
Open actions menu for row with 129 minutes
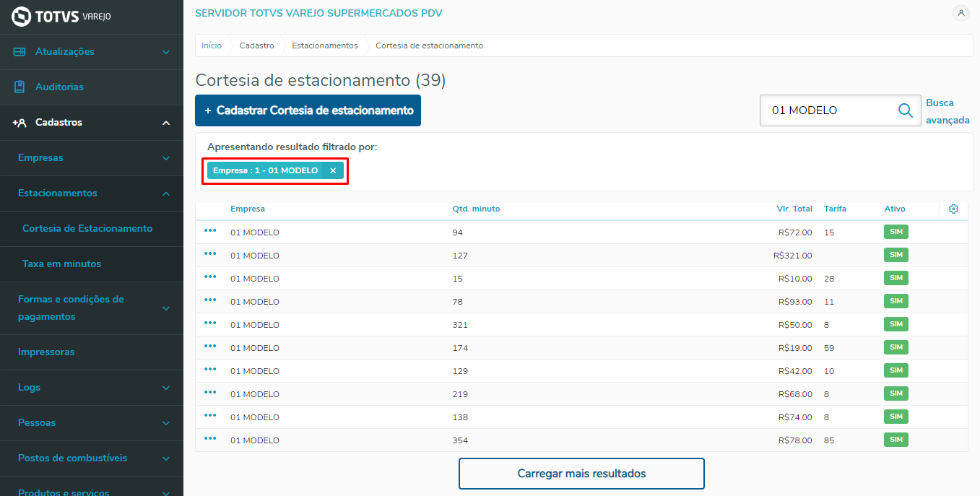[210, 370]
